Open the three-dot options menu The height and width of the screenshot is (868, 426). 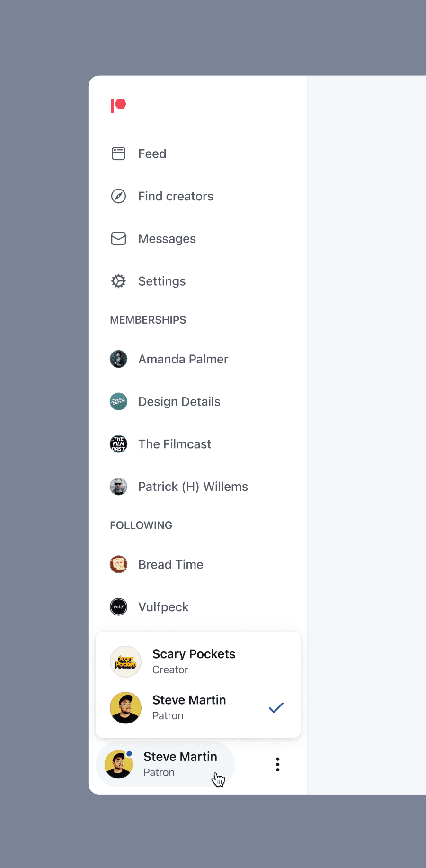pyautogui.click(x=277, y=764)
